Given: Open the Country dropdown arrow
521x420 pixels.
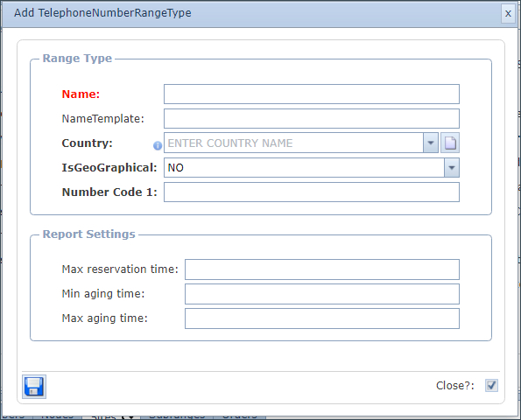Looking at the screenshot, I should pos(431,143).
